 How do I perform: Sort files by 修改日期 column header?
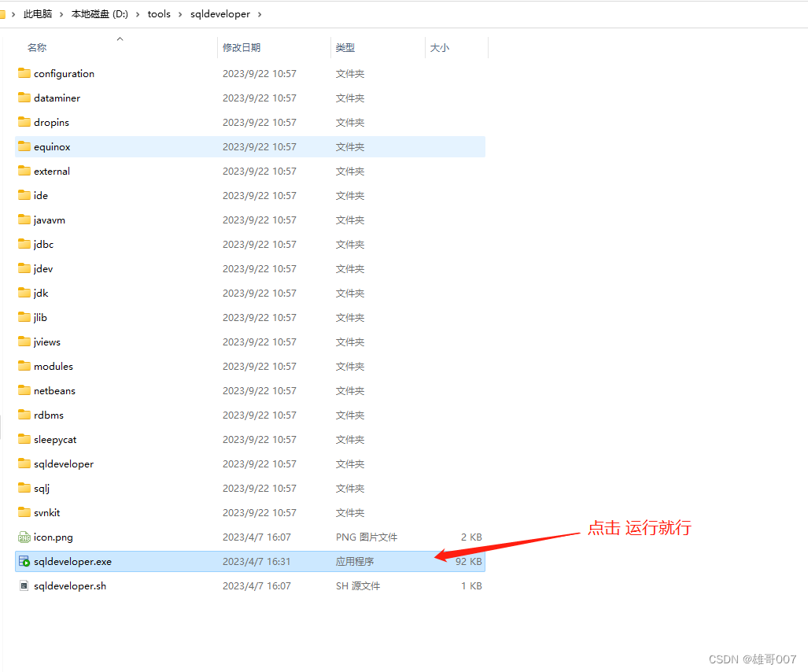click(x=242, y=47)
